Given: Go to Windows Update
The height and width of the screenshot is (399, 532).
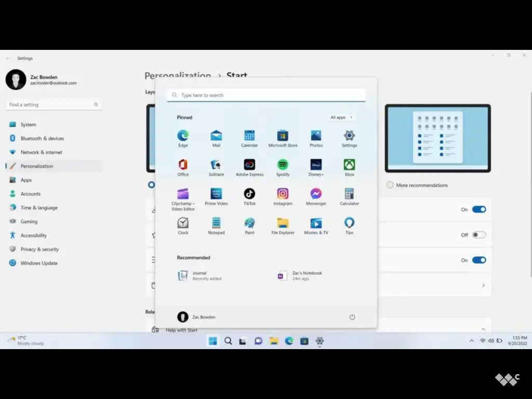Looking at the screenshot, I should point(54,263).
